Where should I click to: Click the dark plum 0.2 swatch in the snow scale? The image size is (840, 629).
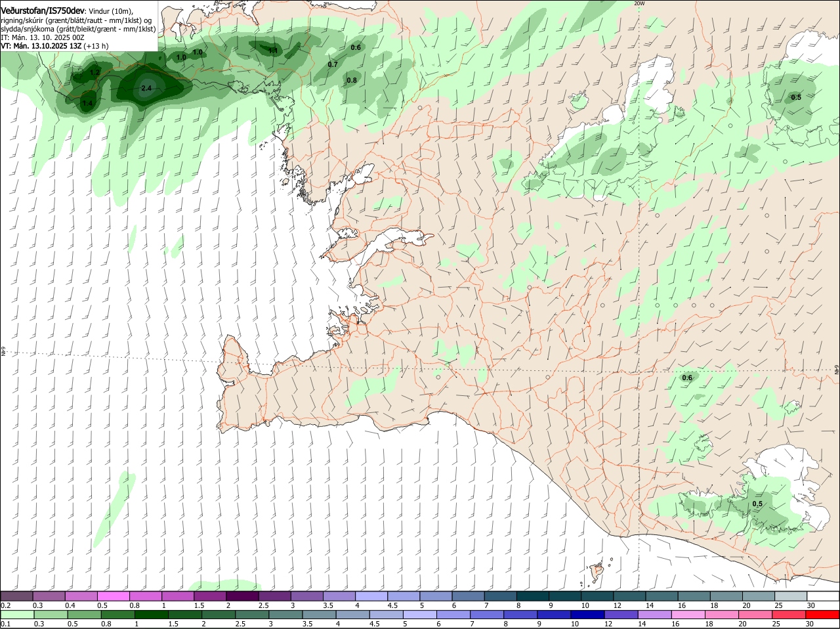coord(17,596)
